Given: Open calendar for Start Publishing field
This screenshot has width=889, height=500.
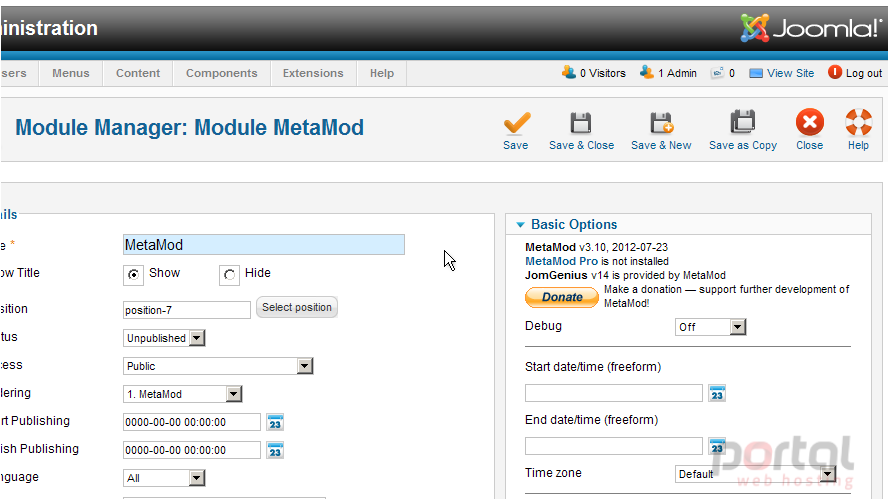Looking at the screenshot, I should 275,422.
